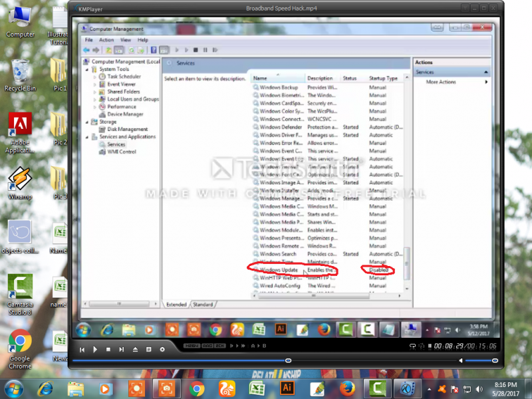Open Excel from the bottom taskbar
This screenshot has width=532, height=399.
pos(257,388)
